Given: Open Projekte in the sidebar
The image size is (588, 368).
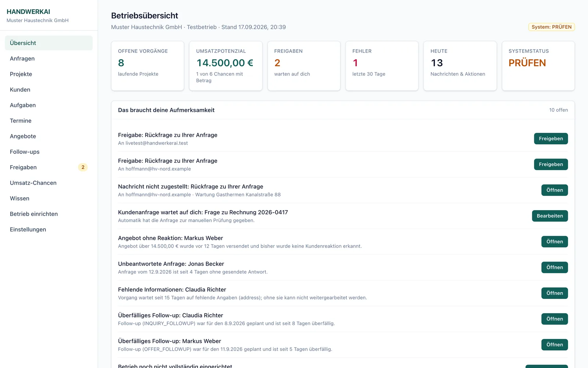Looking at the screenshot, I should coord(49,74).
